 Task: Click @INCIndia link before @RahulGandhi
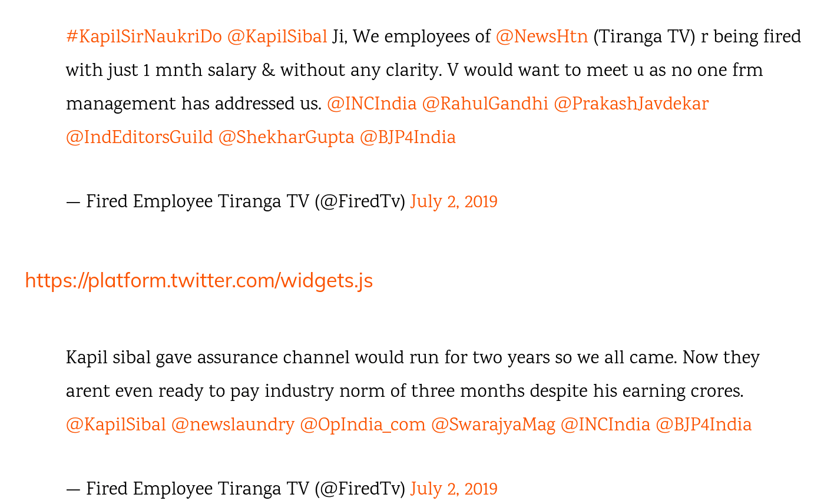tap(372, 104)
